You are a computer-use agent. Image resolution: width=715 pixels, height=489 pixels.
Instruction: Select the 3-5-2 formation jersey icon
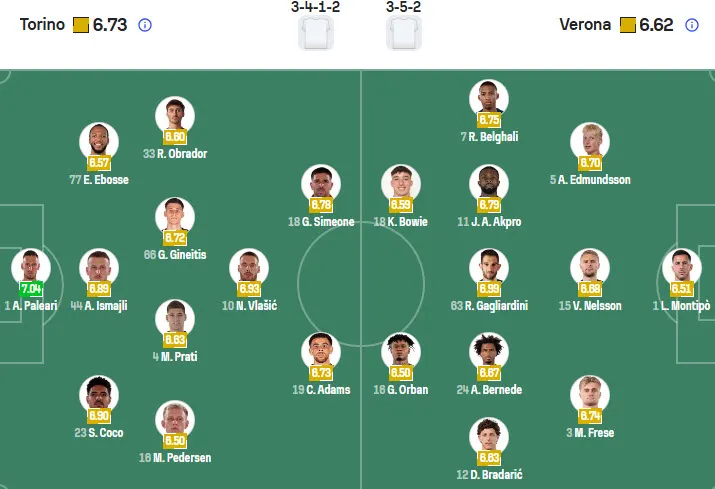pos(401,33)
